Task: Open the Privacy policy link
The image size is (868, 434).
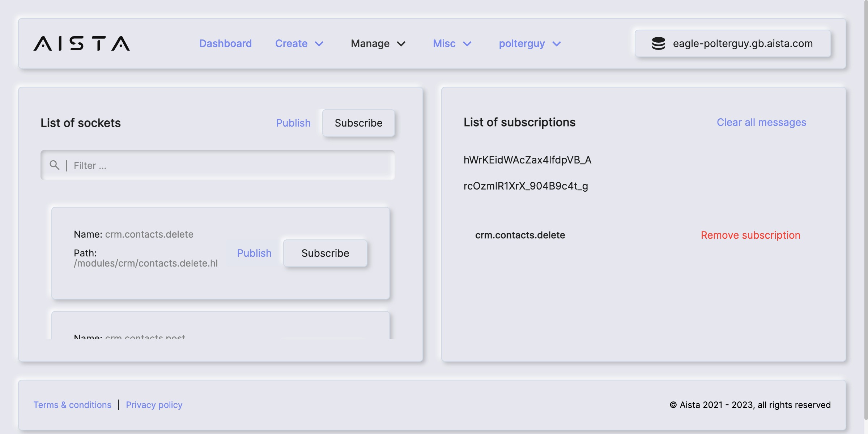Action: [154, 405]
